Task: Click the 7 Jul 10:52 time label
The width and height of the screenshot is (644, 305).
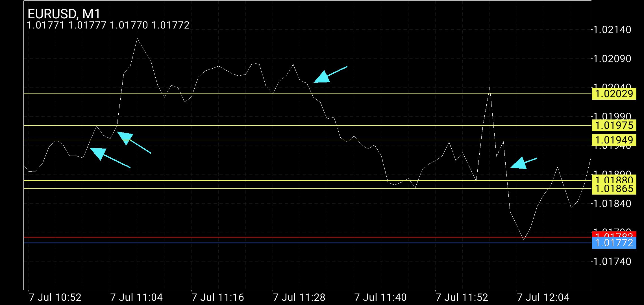Action: [x=55, y=297]
